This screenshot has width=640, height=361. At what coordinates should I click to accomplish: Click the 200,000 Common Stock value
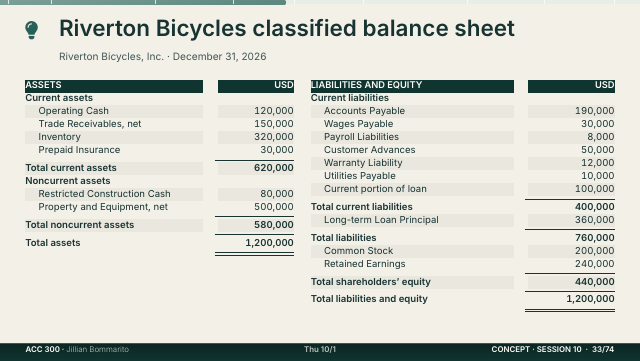tap(595, 252)
